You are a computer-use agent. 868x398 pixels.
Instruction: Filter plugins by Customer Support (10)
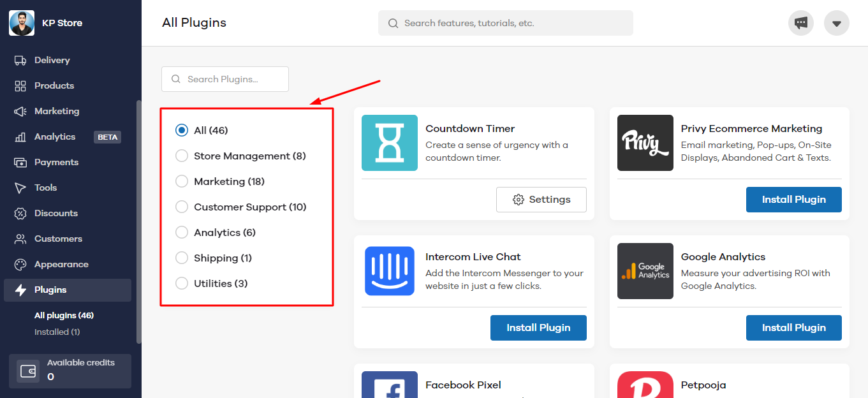click(182, 207)
